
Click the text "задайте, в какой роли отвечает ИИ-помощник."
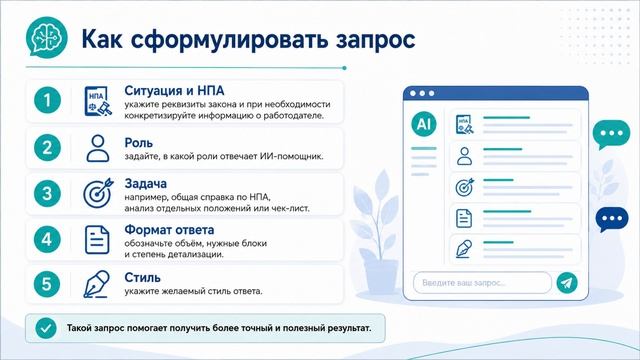224,156
